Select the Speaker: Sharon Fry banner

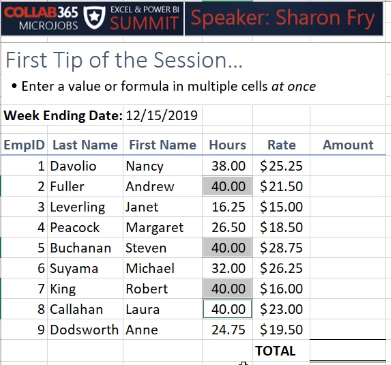[x=284, y=18]
